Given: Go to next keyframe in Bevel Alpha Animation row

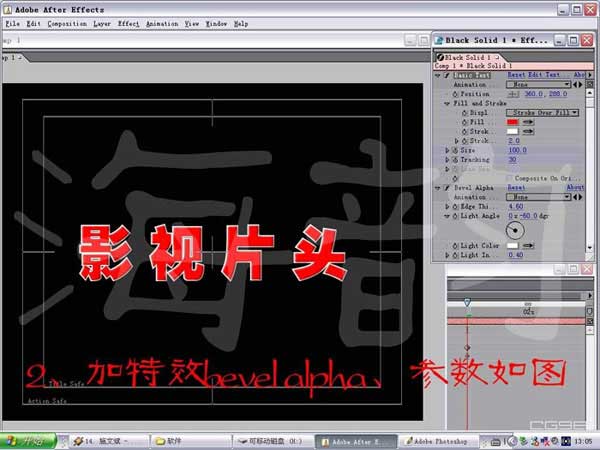Looking at the screenshot, I should point(580,197).
